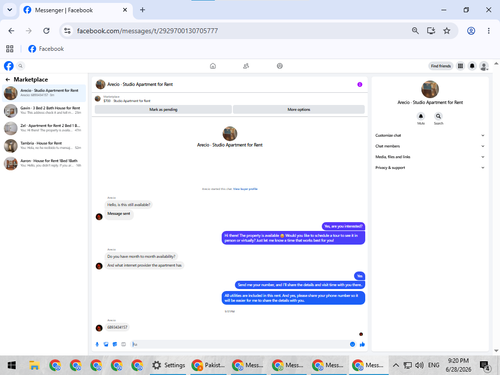Open the sticker picker icon
This screenshot has width=500, height=375.
click(x=115, y=344)
